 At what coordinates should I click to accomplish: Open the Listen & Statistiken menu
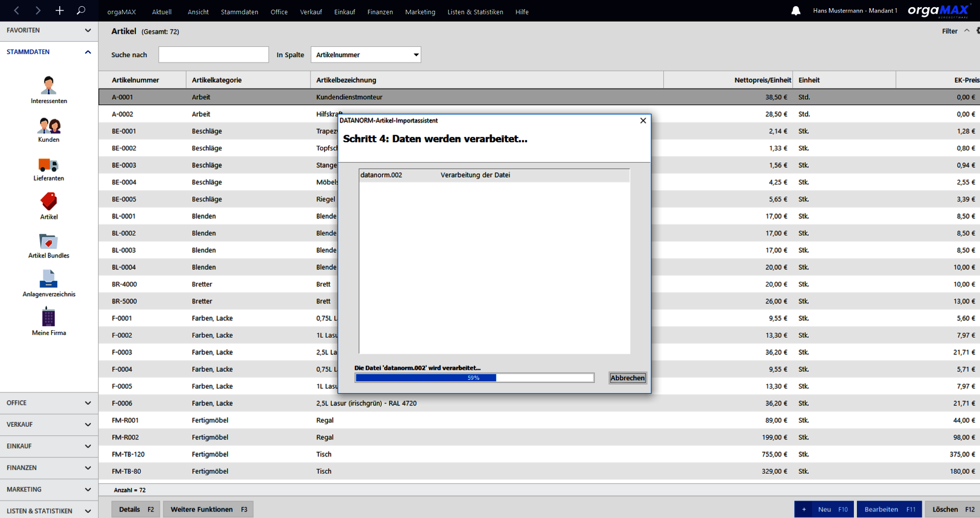click(475, 12)
